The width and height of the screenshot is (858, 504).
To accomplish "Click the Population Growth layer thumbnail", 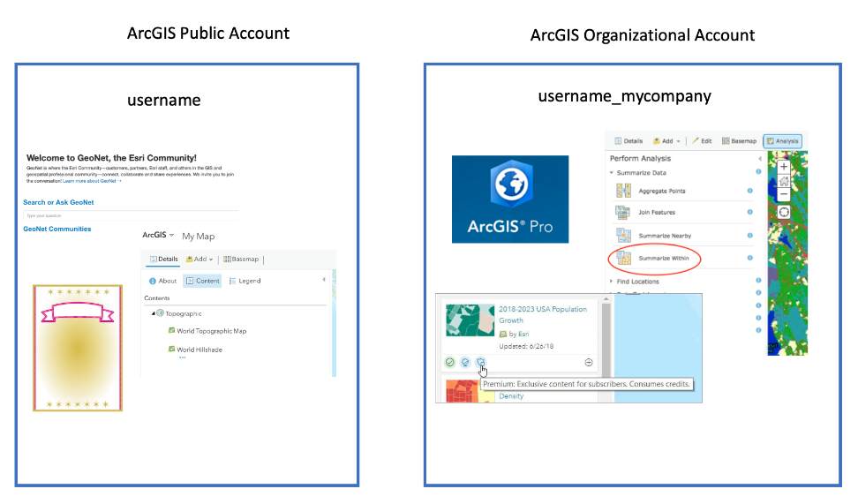I will (470, 320).
